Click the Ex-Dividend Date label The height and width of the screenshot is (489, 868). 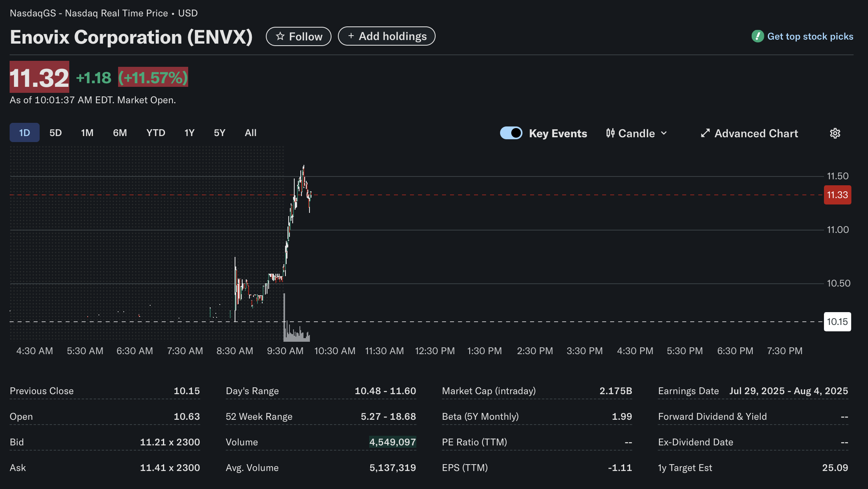pos(695,442)
